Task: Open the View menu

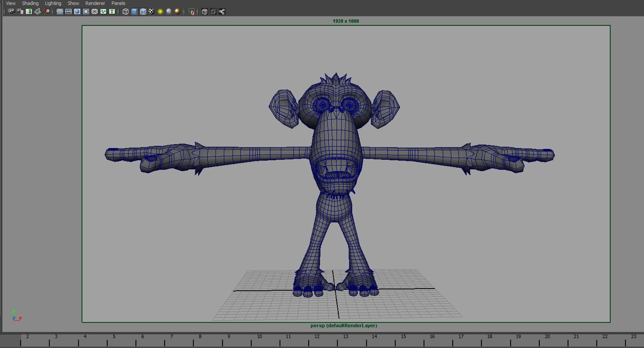Action: point(11,3)
